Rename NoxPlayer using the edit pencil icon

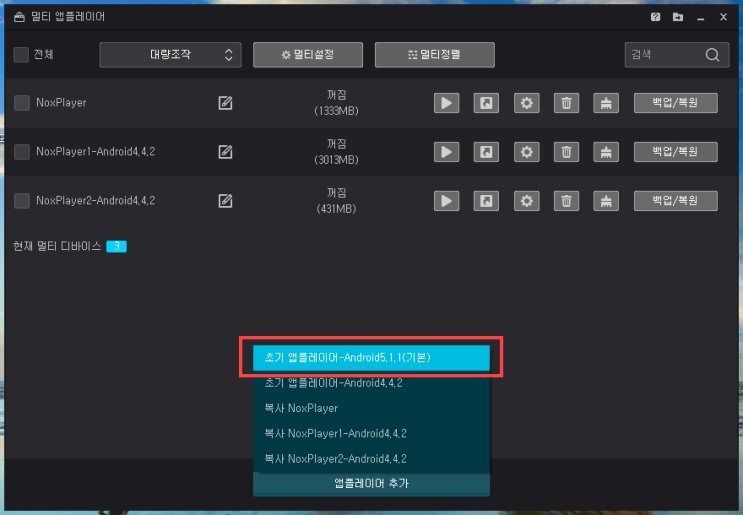225,103
